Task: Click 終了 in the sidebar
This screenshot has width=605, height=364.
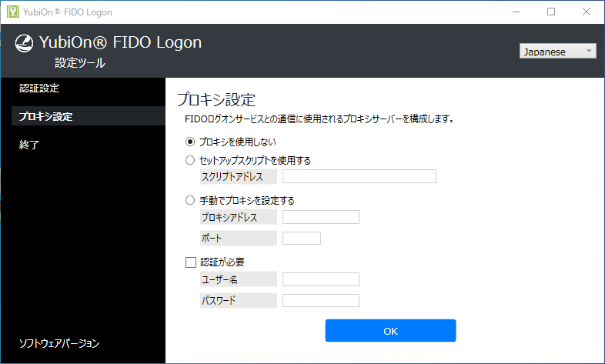Action: (29, 145)
